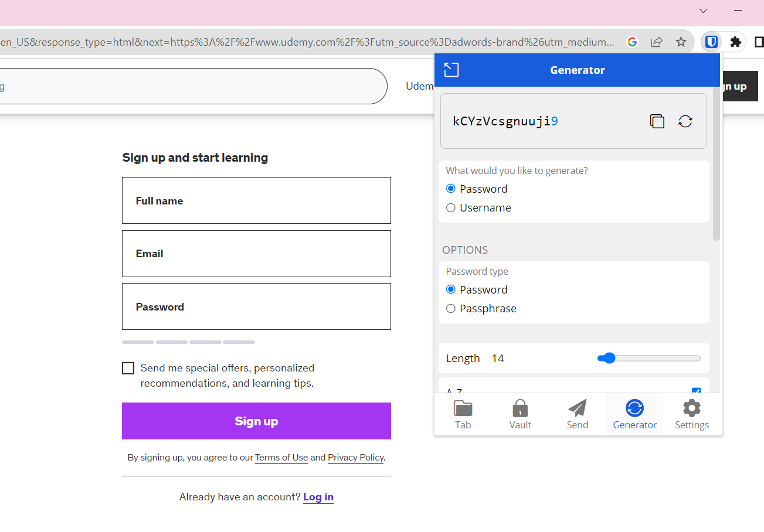Click the Bitwarden extension icon in the toolbar
This screenshot has height=532, width=764.
point(711,42)
